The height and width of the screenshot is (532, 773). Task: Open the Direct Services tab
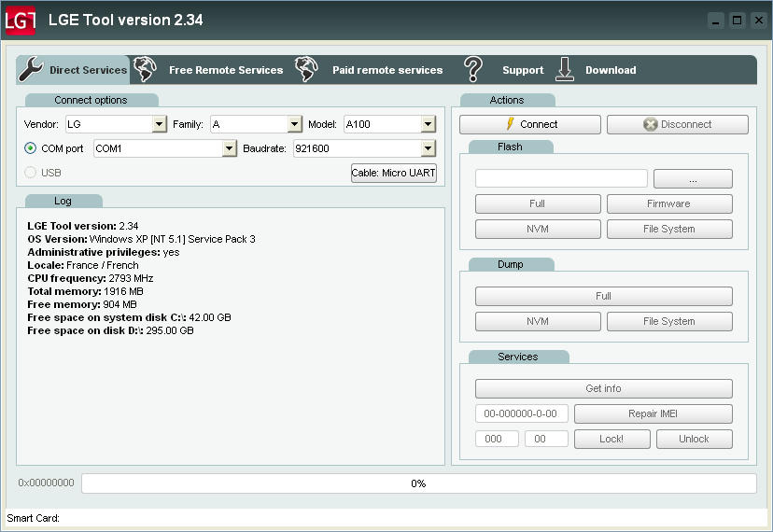click(73, 69)
